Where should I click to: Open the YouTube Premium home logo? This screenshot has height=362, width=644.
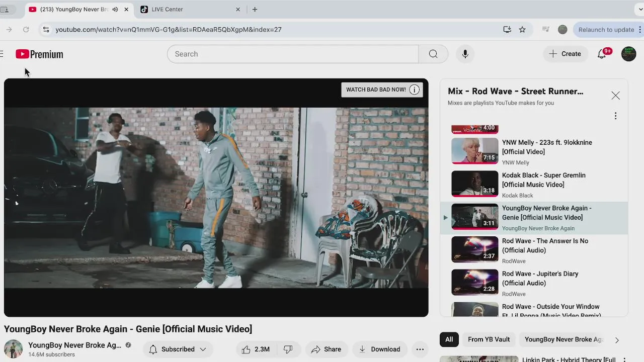(x=39, y=54)
